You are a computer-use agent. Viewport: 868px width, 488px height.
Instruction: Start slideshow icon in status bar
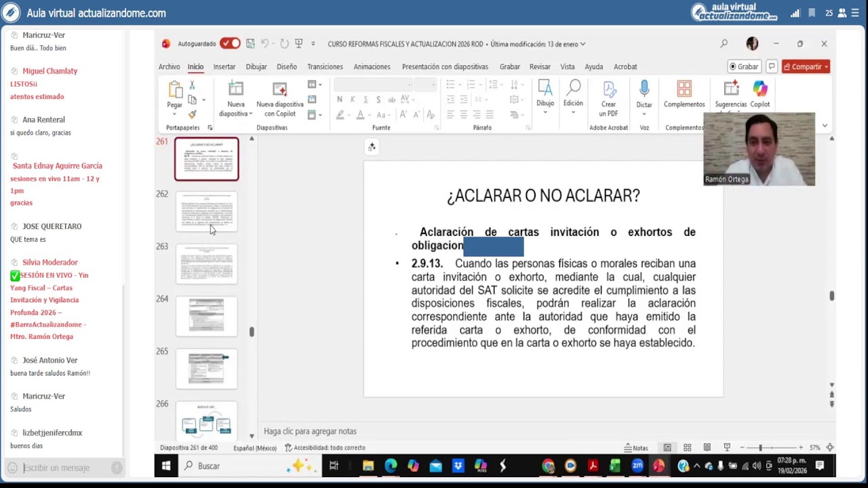pyautogui.click(x=727, y=447)
